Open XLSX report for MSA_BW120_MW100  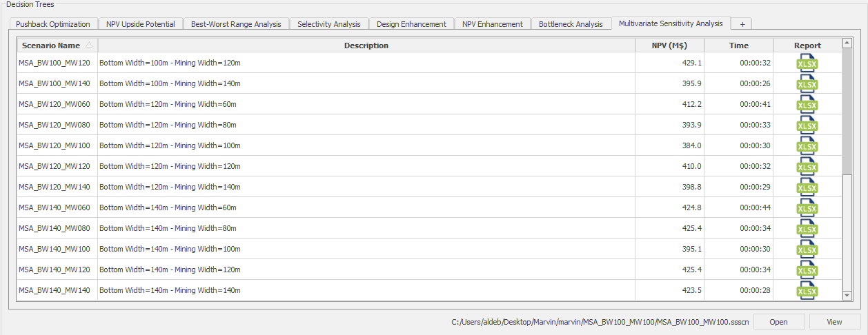pos(807,146)
